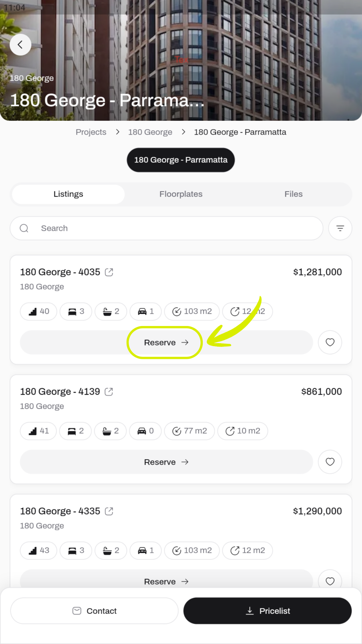Tap the back arrow button

[20, 45]
